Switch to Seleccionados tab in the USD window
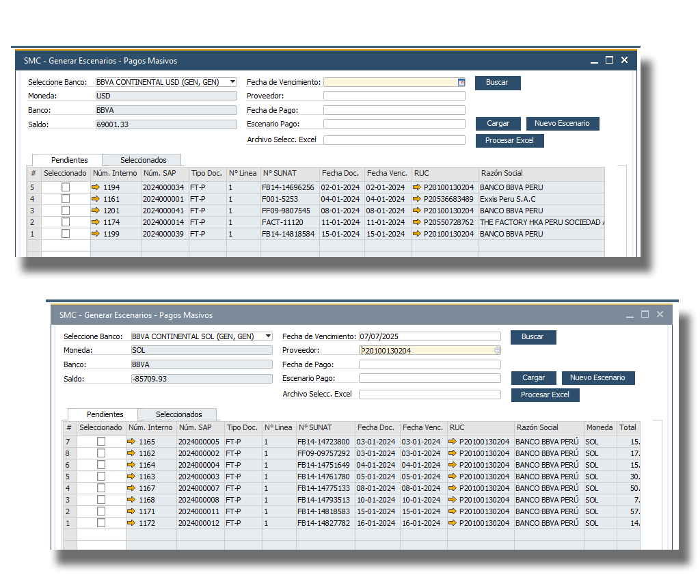This screenshot has height=588, width=700. [143, 160]
